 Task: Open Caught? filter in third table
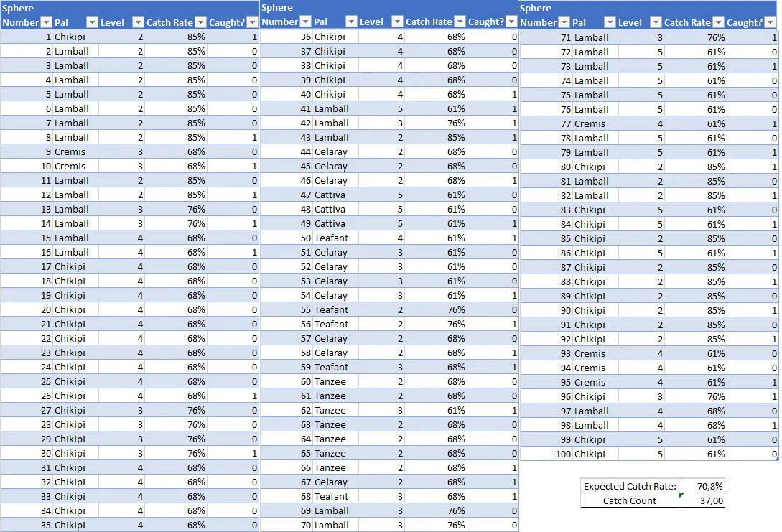(x=771, y=22)
